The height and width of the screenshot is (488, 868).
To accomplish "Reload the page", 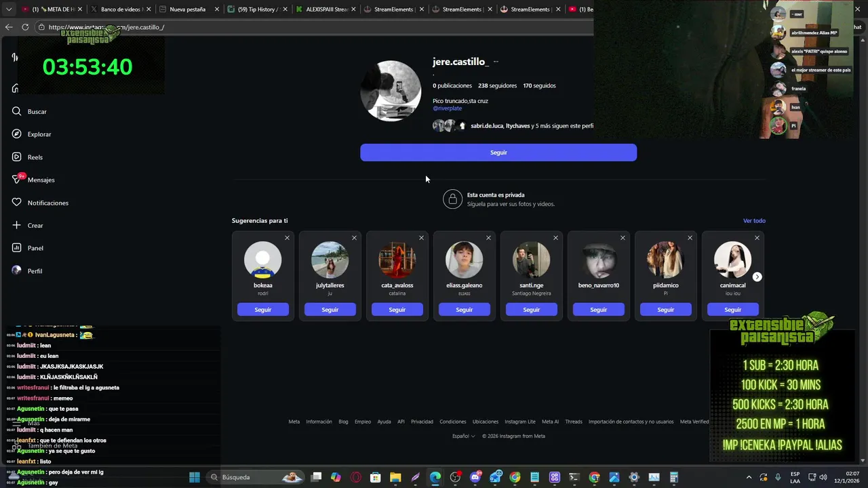I will pyautogui.click(x=25, y=27).
